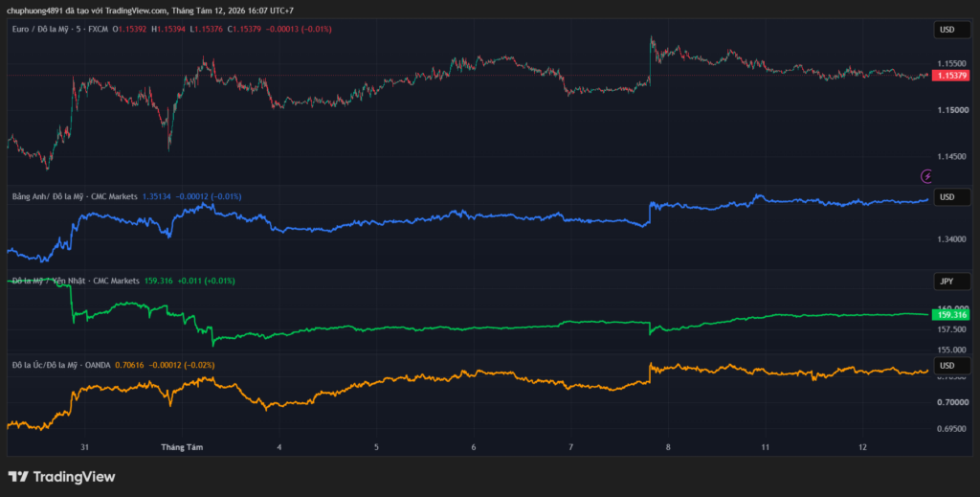Click the date 31 on the time axis
This screenshot has height=497, width=980.
click(x=85, y=447)
